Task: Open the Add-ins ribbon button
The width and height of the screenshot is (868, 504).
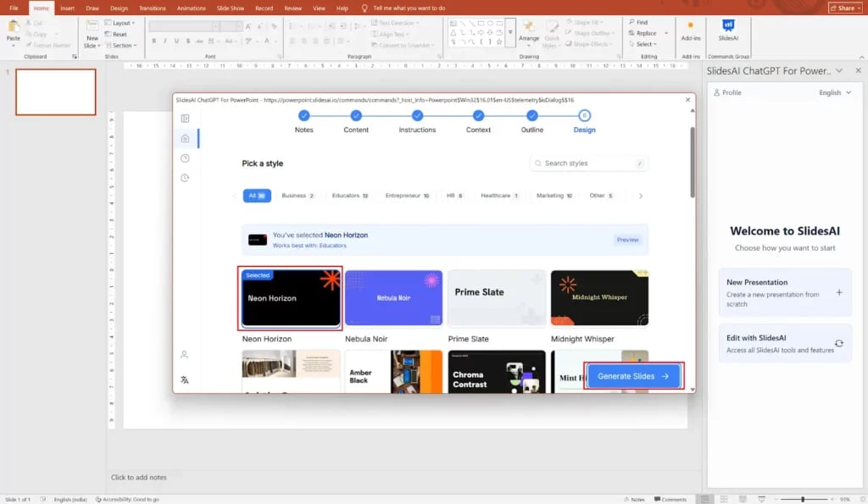Action: (x=691, y=30)
